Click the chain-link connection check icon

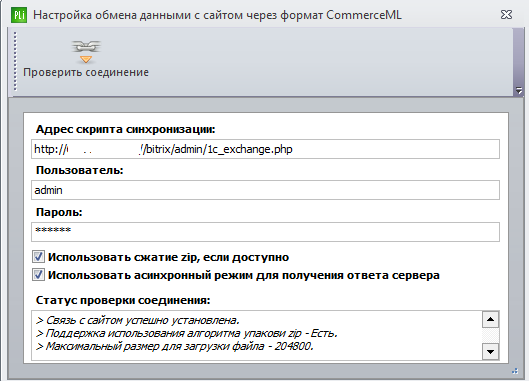[86, 51]
